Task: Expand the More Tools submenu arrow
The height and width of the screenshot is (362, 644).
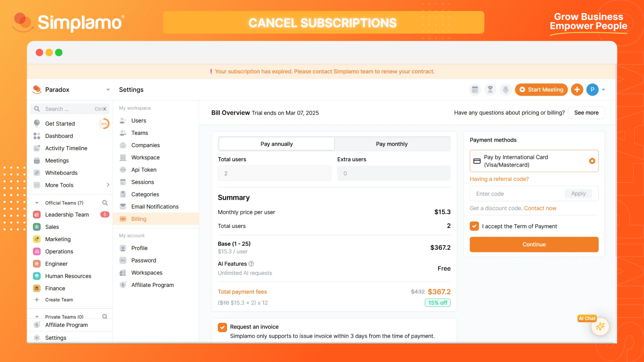Action: coord(108,185)
